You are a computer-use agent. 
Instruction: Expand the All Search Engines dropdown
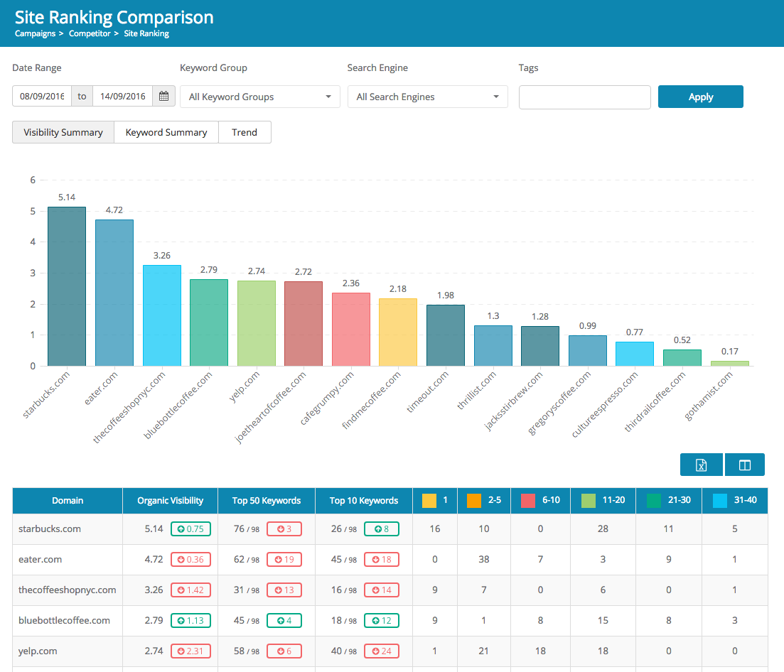pyautogui.click(x=427, y=97)
